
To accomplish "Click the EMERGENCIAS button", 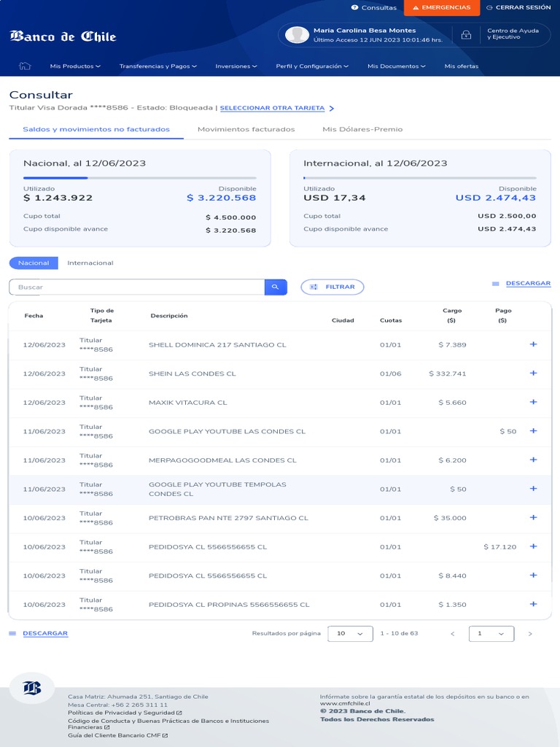I will [x=442, y=7].
